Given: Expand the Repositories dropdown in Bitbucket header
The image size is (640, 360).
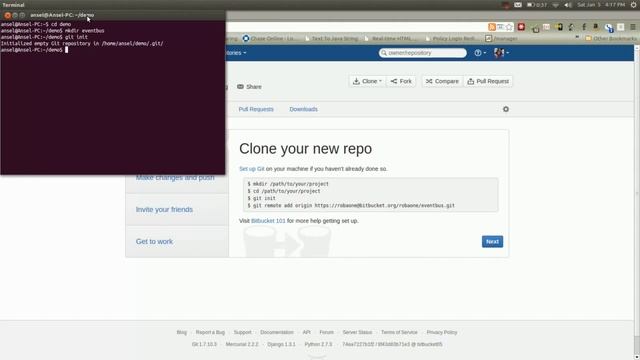Looking at the screenshot, I should click(236, 53).
